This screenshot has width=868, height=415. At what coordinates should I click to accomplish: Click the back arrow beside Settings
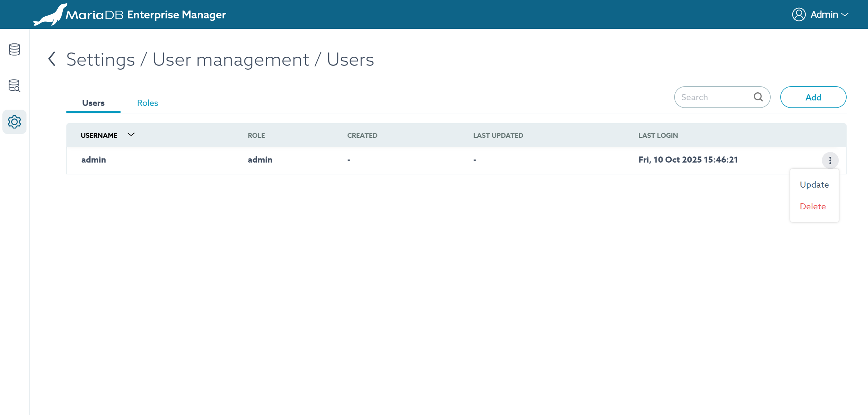pos(52,59)
